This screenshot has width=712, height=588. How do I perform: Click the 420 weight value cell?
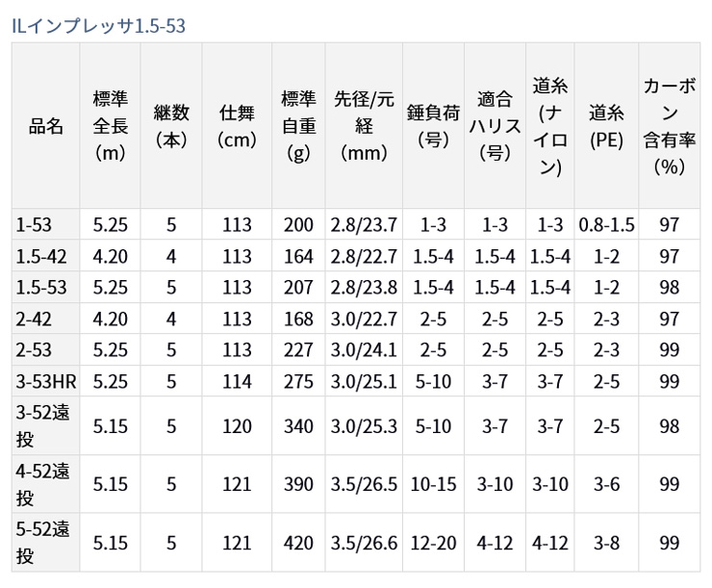click(x=298, y=543)
